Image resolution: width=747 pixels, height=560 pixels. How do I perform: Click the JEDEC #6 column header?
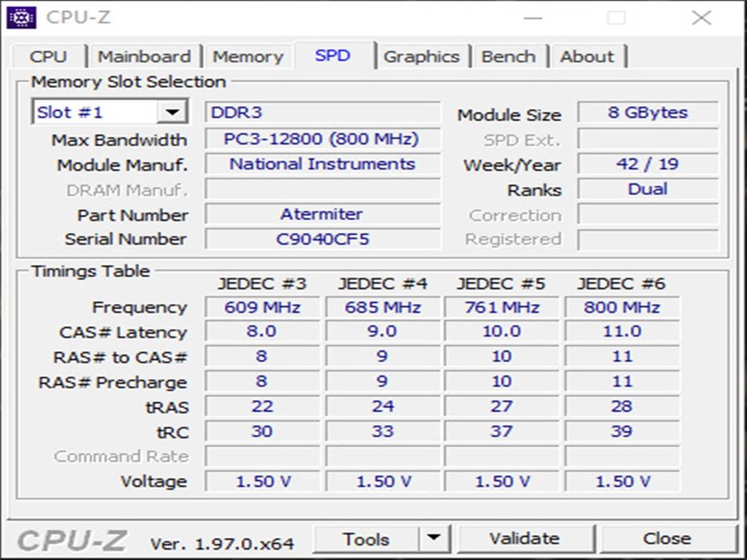click(621, 284)
